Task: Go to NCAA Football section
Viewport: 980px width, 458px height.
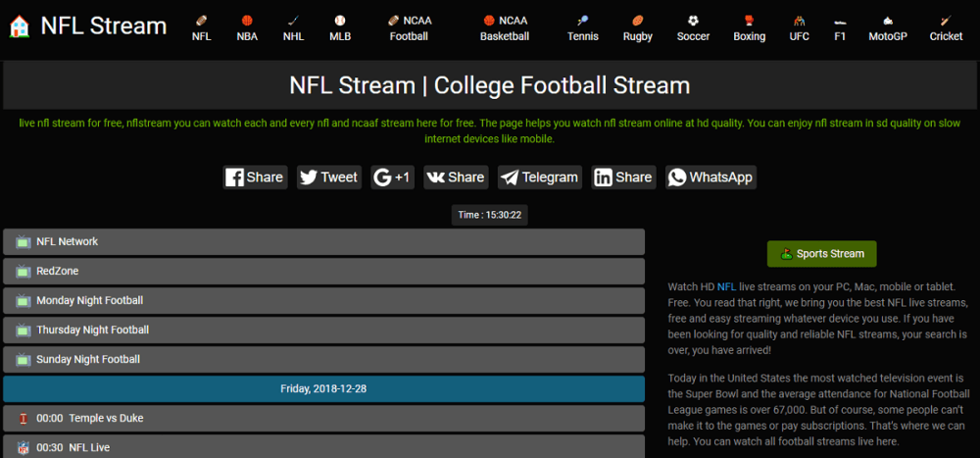Action: click(409, 28)
